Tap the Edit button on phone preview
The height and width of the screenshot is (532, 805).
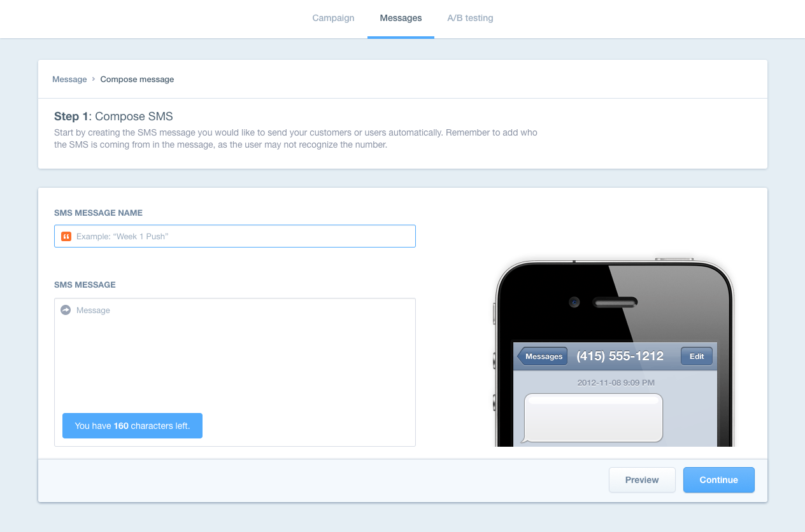(x=697, y=356)
